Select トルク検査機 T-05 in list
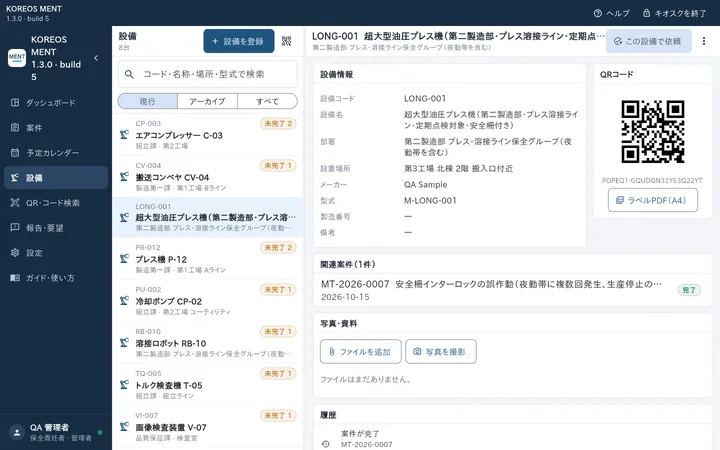The width and height of the screenshot is (720, 450). coord(208,385)
